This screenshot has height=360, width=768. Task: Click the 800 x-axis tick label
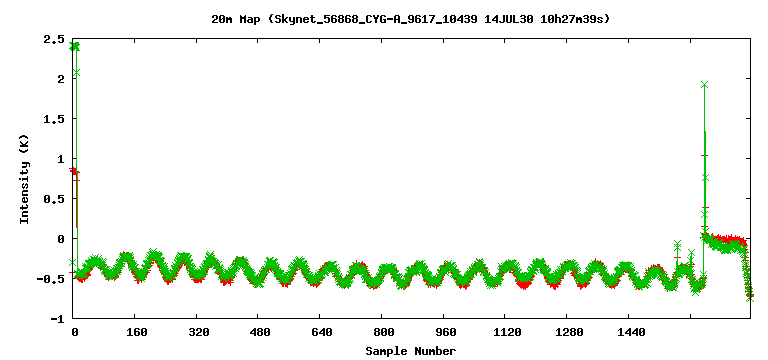383,332
